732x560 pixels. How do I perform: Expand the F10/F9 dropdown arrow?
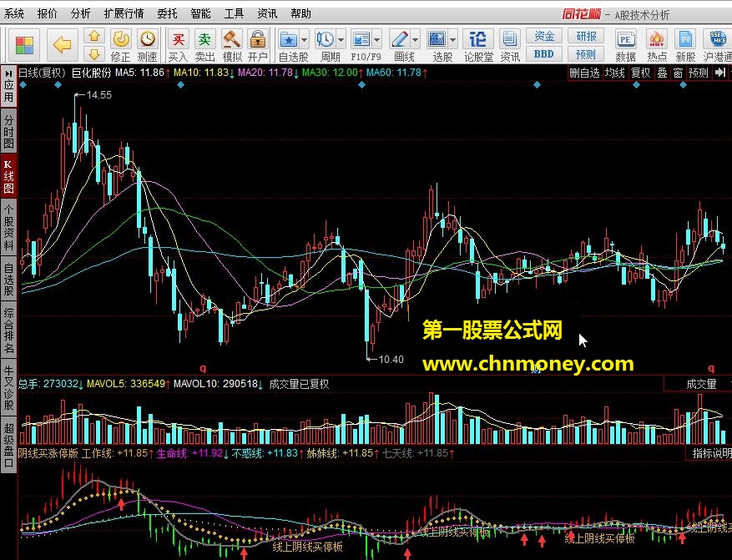[x=376, y=40]
